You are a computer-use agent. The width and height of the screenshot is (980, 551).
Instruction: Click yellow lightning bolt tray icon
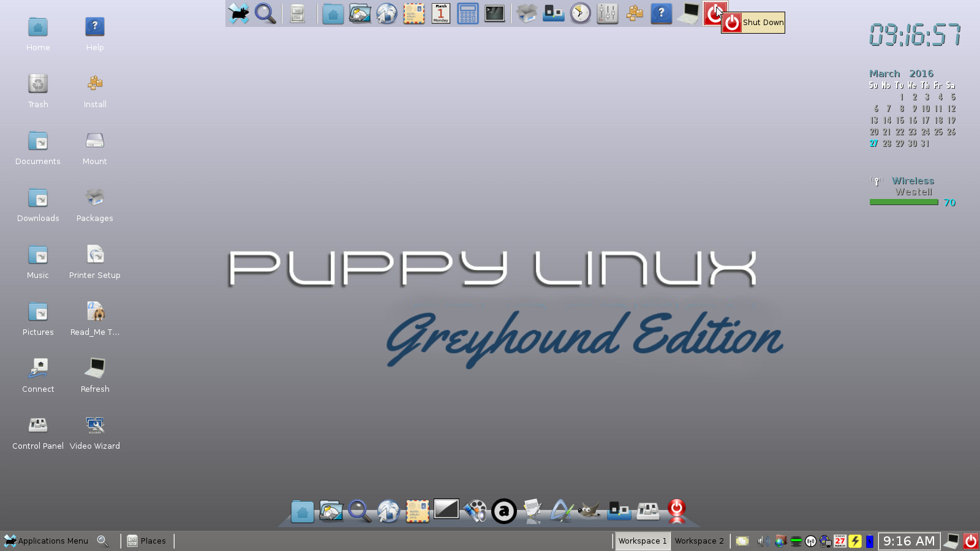click(x=855, y=541)
